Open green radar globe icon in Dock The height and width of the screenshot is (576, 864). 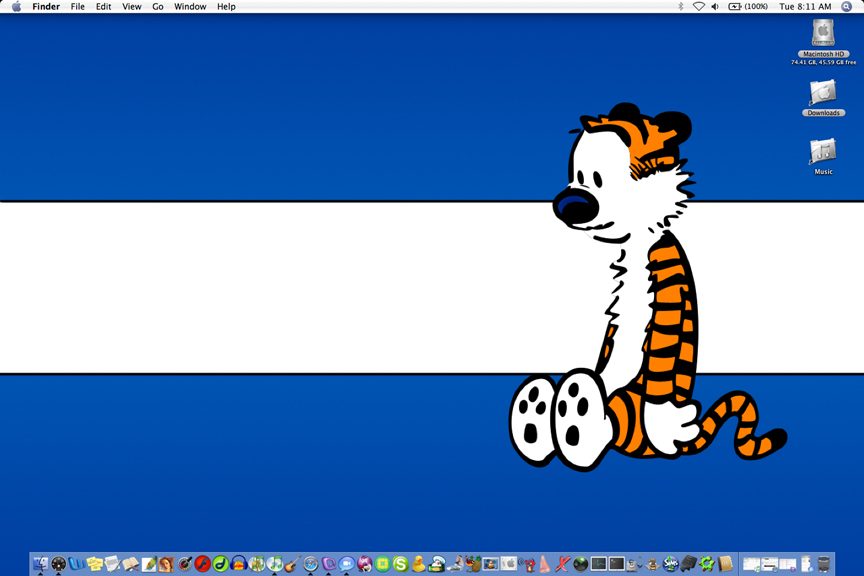pos(581,564)
